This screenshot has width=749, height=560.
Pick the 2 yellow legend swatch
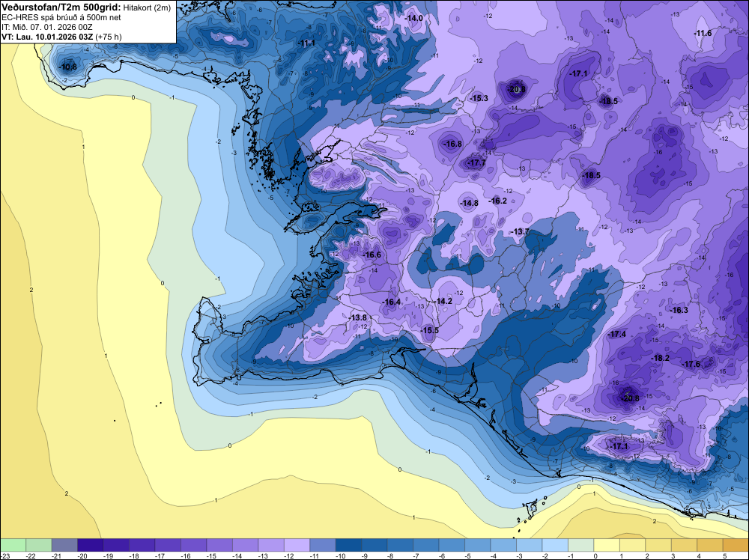tap(658, 545)
